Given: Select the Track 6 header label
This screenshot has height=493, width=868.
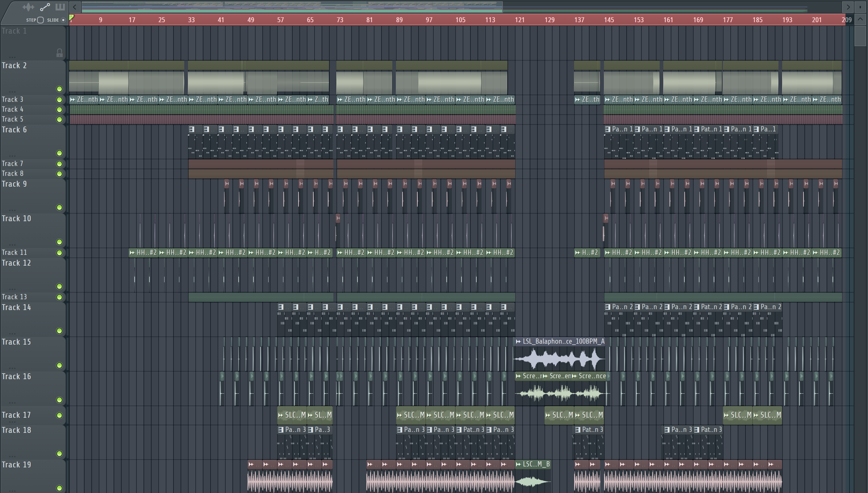Looking at the screenshot, I should click(x=14, y=130).
